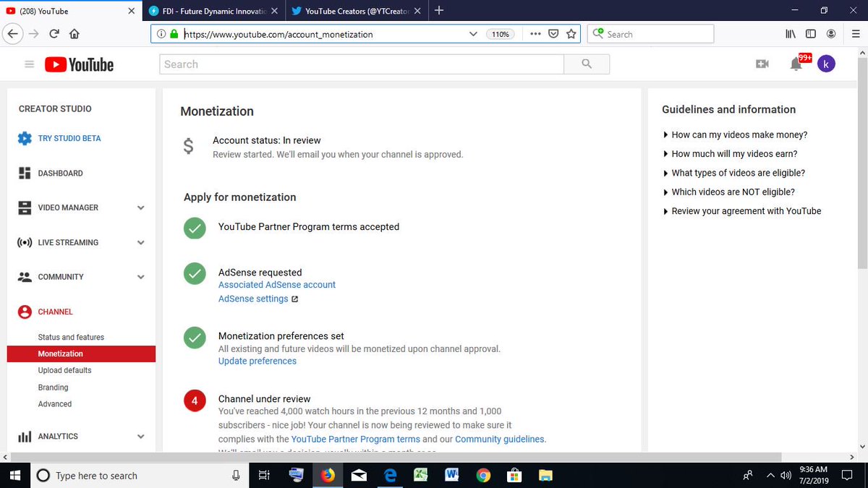Click the taskbar volume speaker icon

[x=786, y=475]
